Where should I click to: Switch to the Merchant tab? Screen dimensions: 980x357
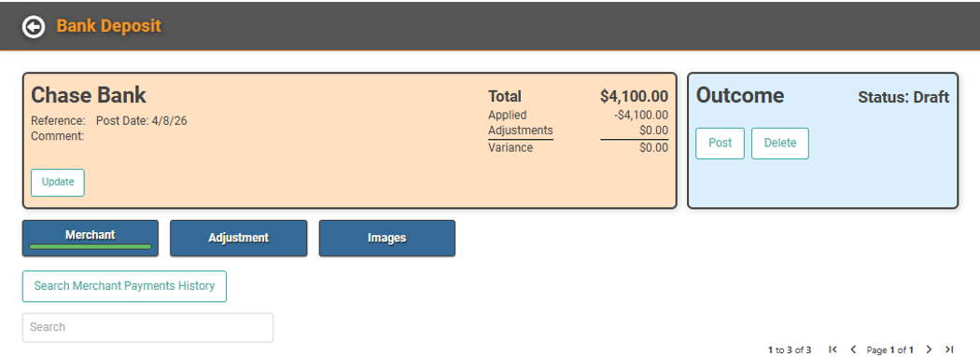91,238
